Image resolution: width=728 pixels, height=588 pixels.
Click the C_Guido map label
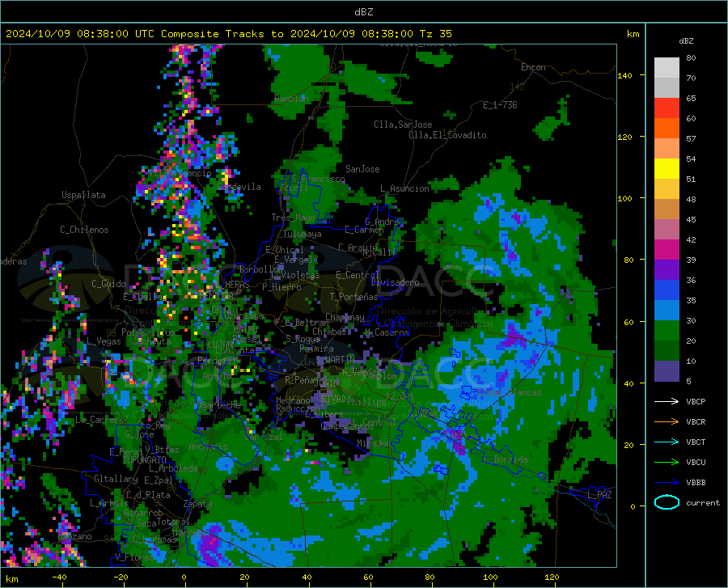pos(108,284)
